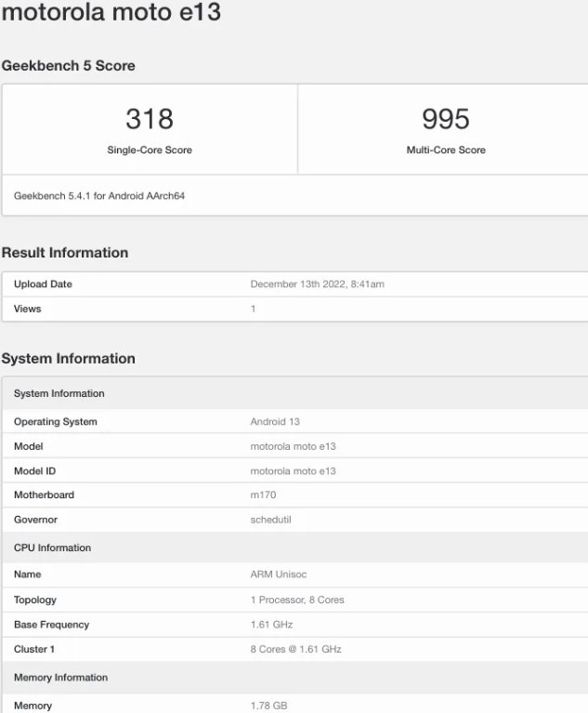Select the Views value '1'

tap(253, 309)
